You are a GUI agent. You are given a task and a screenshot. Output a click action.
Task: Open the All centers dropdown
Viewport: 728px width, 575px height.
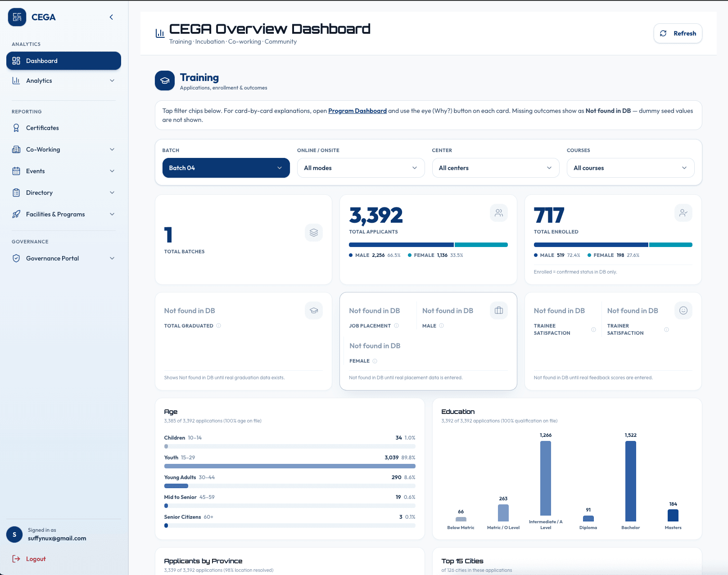[x=496, y=168]
